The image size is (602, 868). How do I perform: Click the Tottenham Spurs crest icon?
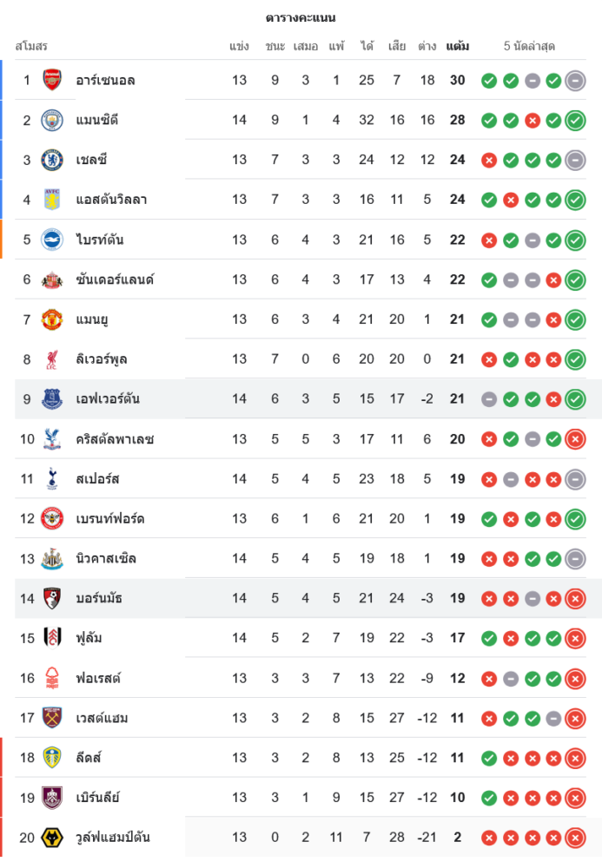click(52, 478)
